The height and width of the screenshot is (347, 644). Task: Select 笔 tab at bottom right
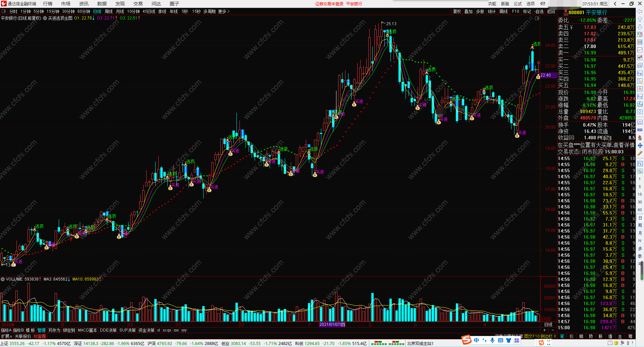[x=562, y=336]
